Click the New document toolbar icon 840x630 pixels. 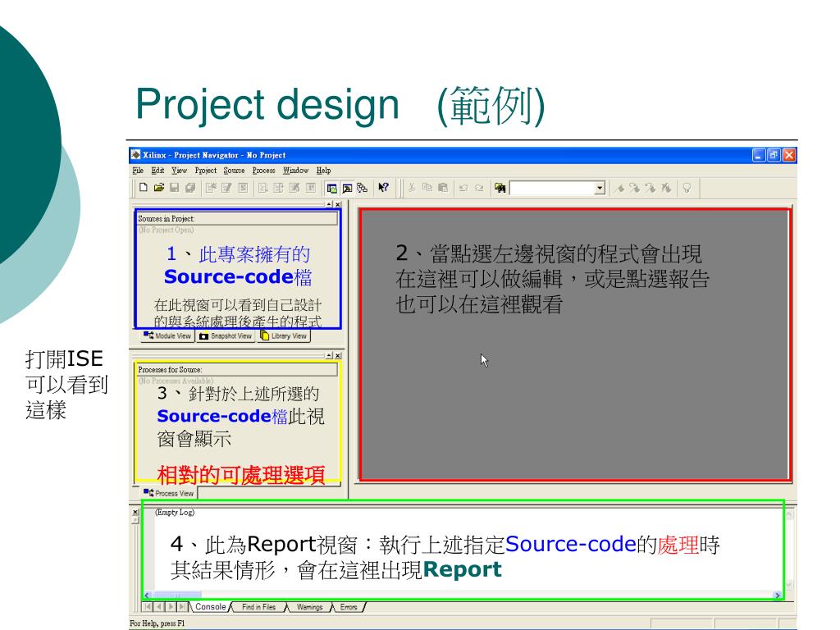click(143, 188)
